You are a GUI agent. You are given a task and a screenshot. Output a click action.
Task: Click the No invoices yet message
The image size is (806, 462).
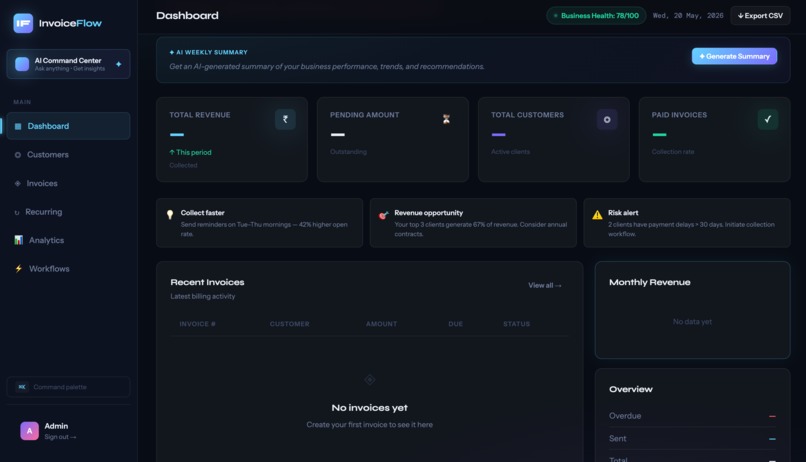point(370,408)
